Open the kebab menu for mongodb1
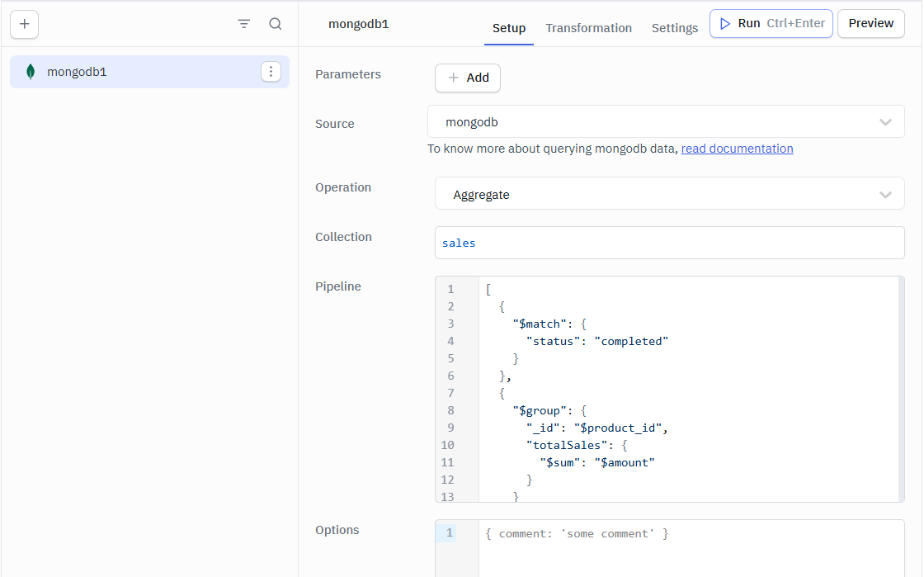Viewport: 924px width, 577px height. click(x=271, y=72)
